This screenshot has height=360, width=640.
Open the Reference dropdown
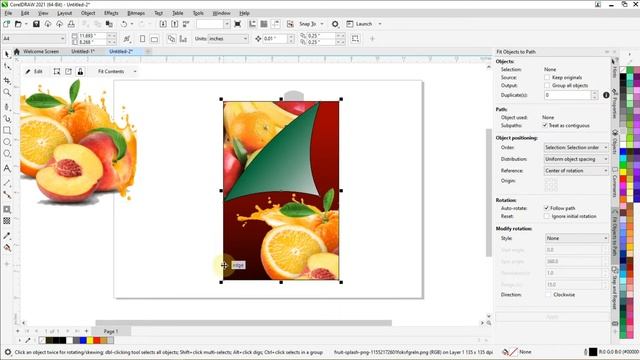(576, 171)
